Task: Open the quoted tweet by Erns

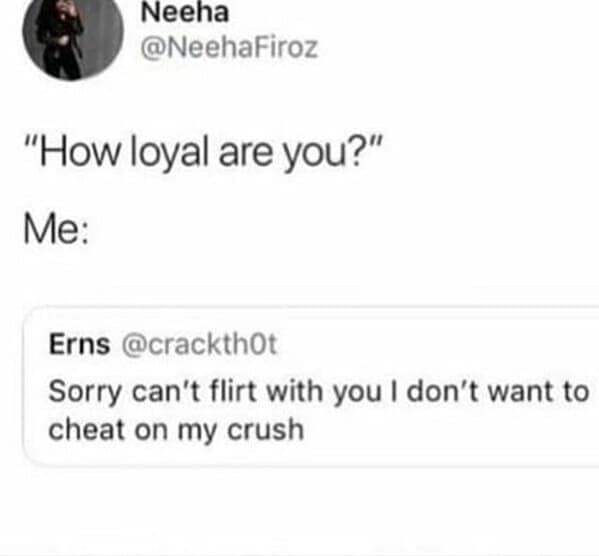Action: pos(311,386)
